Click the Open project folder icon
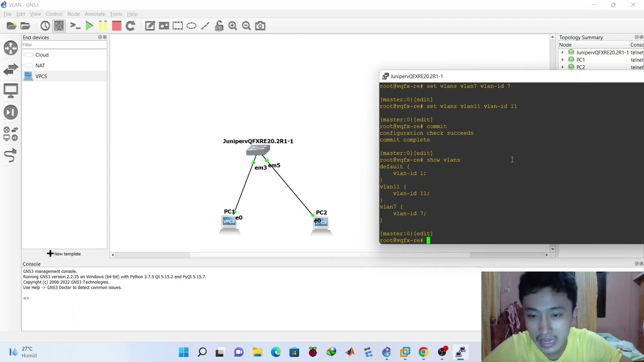 coord(25,26)
